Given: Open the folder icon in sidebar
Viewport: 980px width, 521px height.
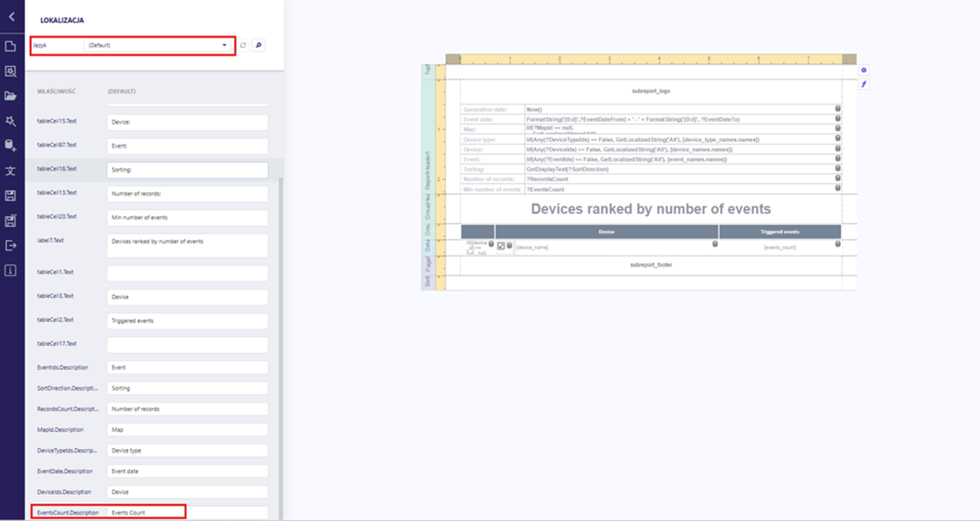Looking at the screenshot, I should [10, 96].
